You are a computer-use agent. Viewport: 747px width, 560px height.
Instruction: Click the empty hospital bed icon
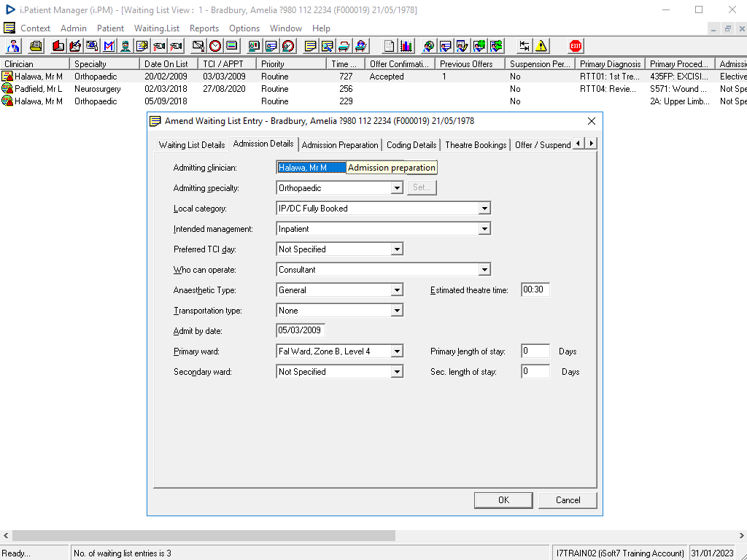pyautogui.click(x=344, y=46)
